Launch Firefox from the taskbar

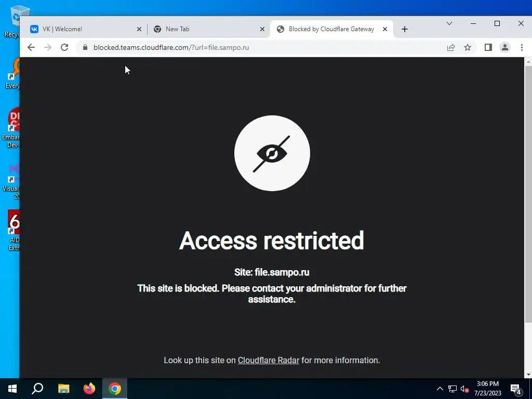(x=89, y=389)
